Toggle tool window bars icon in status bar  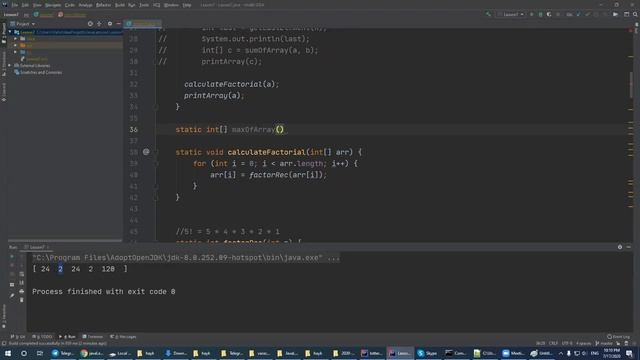pyautogui.click(x=4, y=343)
